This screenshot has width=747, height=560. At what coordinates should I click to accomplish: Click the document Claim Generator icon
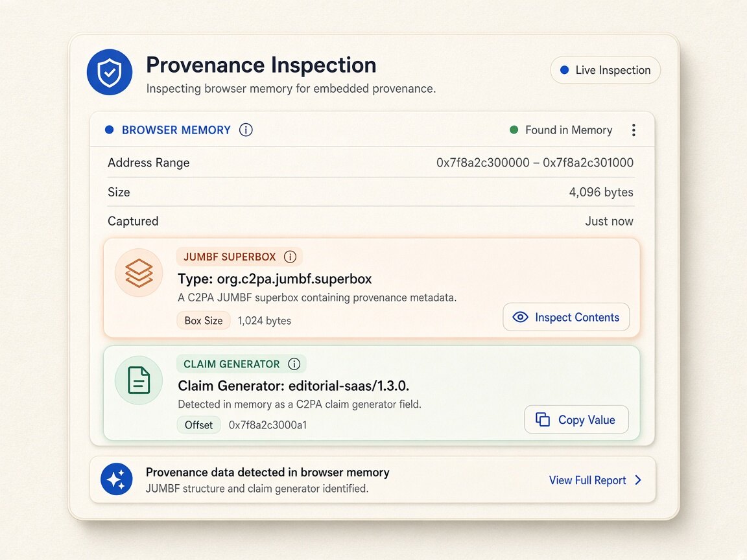139,380
